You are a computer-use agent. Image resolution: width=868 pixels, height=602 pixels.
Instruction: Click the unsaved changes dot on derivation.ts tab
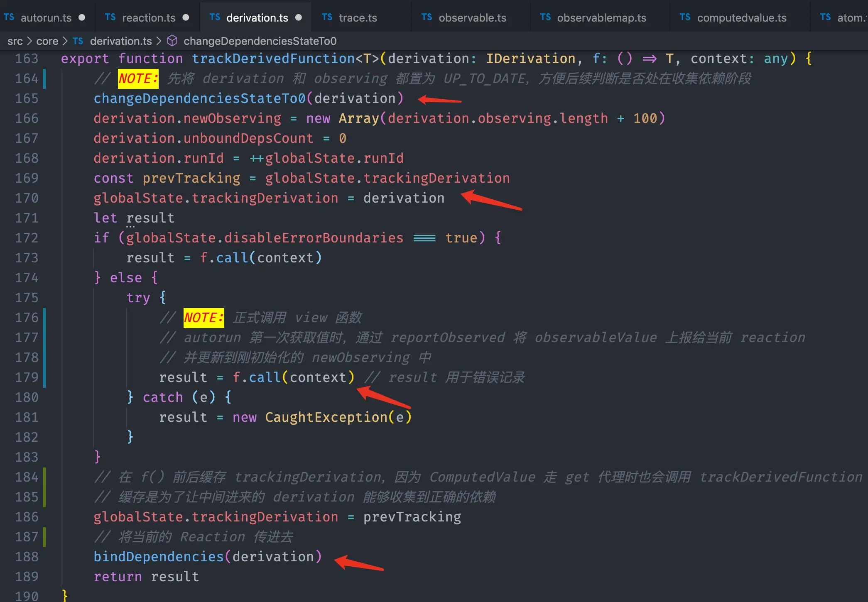(298, 17)
